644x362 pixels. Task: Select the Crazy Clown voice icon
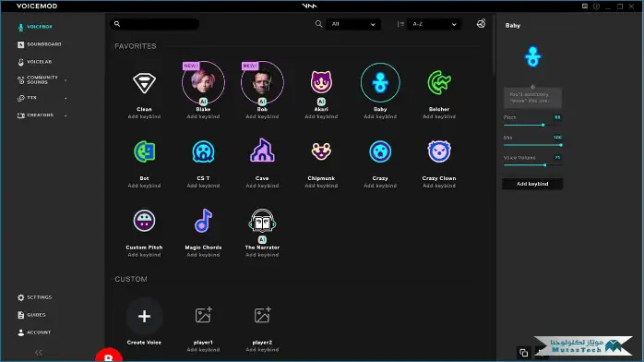tap(439, 151)
